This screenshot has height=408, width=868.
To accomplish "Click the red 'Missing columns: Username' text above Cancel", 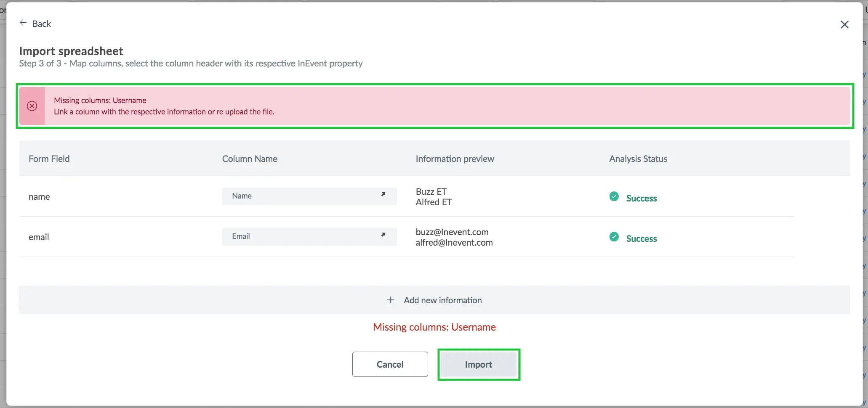I will click(x=434, y=327).
